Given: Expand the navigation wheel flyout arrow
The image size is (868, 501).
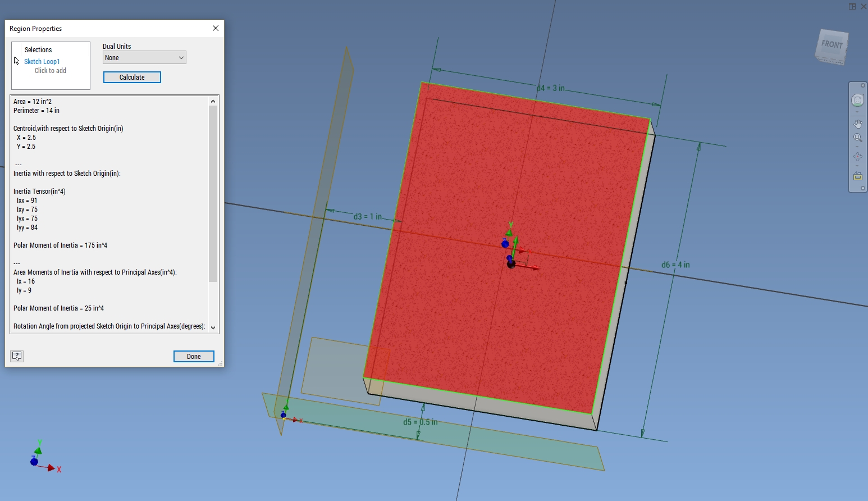Looking at the screenshot, I should (858, 111).
